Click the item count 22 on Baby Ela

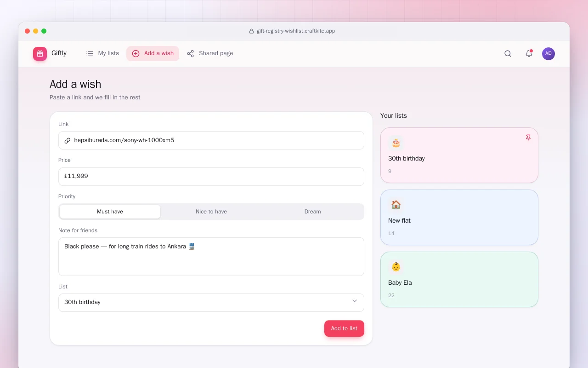click(x=391, y=295)
